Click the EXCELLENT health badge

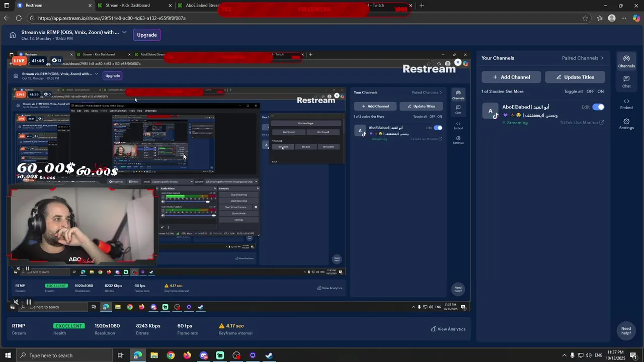[69, 326]
